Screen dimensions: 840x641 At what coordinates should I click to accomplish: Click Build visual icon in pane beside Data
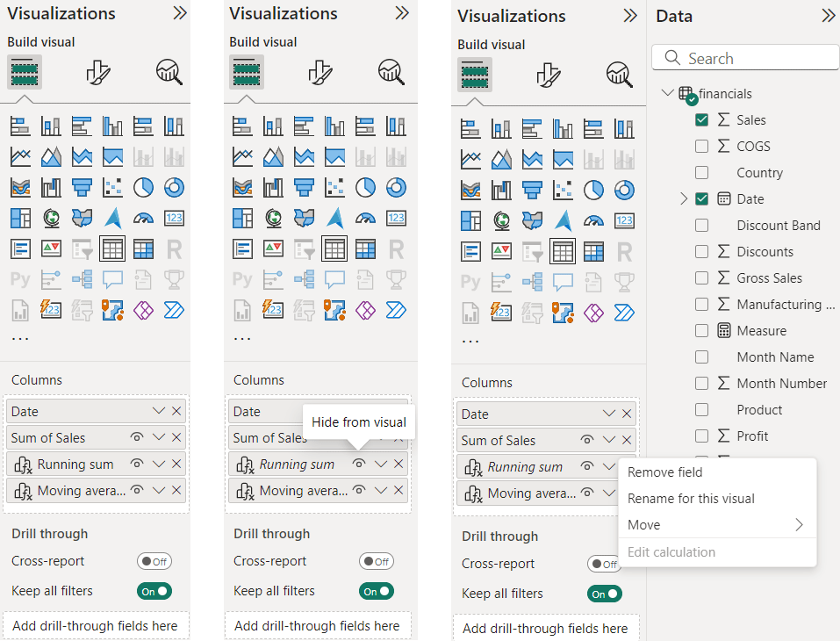coord(475,75)
